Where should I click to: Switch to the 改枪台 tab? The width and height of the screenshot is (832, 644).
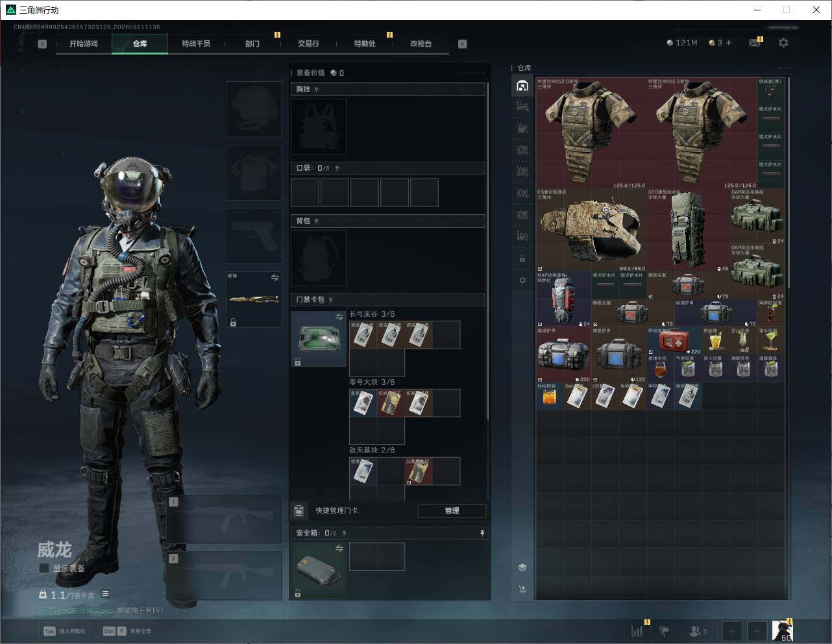coord(421,43)
